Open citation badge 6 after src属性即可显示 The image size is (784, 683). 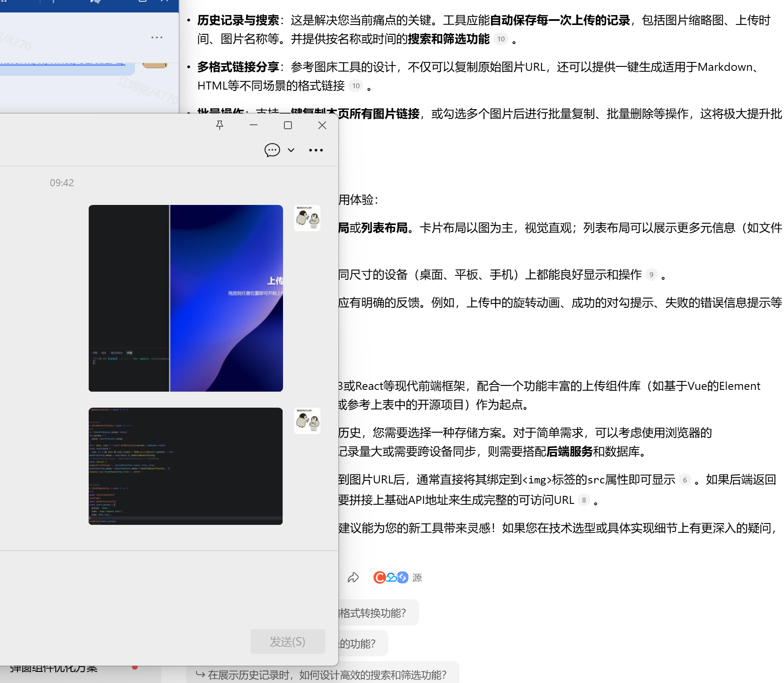[685, 480]
